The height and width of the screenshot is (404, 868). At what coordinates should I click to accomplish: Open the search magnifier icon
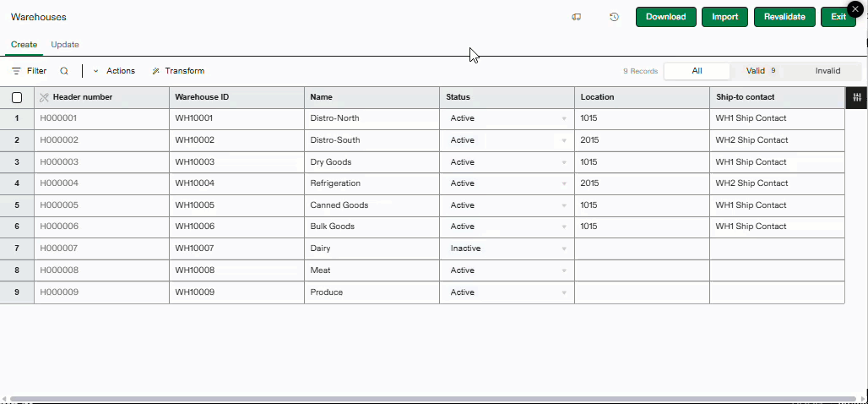coord(64,71)
